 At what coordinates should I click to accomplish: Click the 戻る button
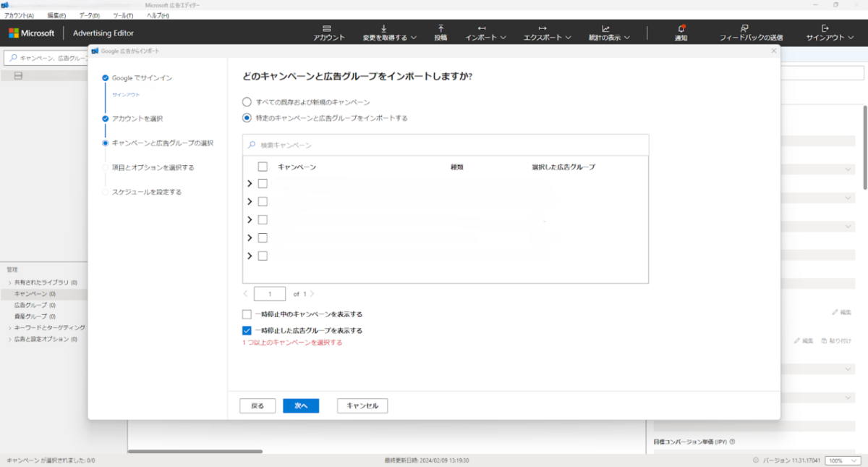[258, 405]
